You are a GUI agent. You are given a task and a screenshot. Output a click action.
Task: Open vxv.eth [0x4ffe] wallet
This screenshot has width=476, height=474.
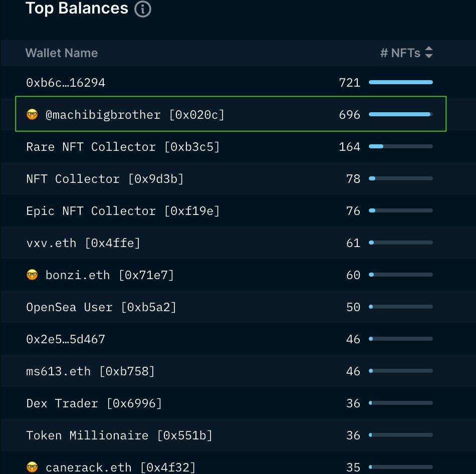click(x=83, y=243)
